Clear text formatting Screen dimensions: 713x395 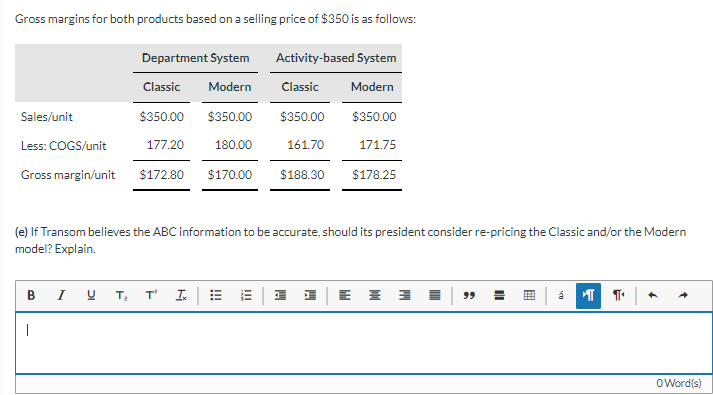click(181, 295)
